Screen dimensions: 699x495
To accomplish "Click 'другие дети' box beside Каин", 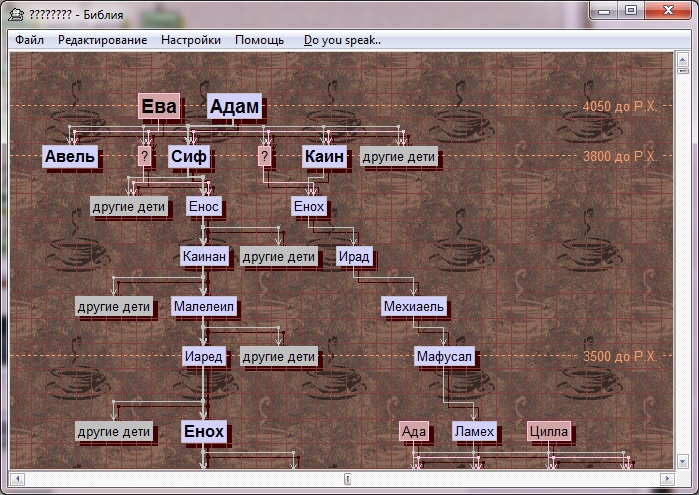I will click(398, 157).
